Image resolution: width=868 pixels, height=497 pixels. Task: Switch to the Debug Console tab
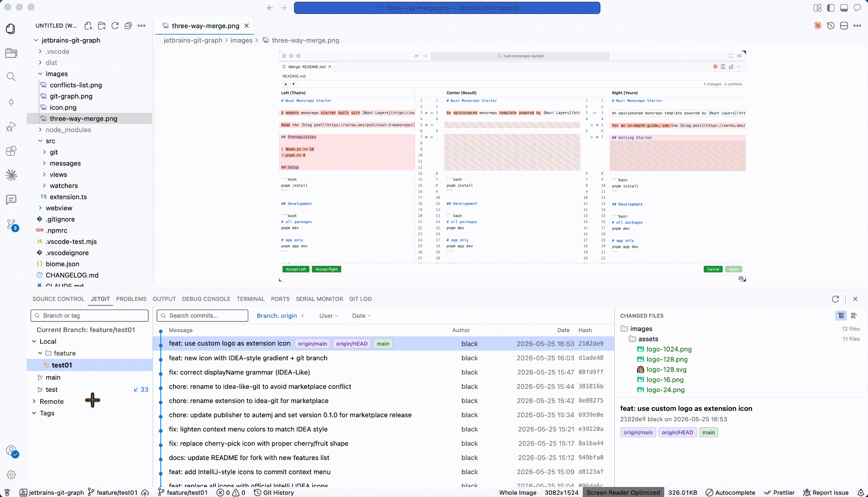click(x=206, y=299)
